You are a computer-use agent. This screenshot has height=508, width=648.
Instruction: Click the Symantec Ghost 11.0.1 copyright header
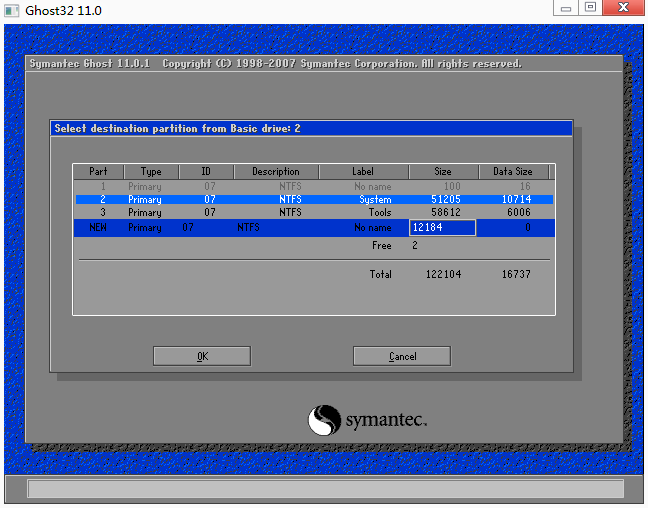276,64
